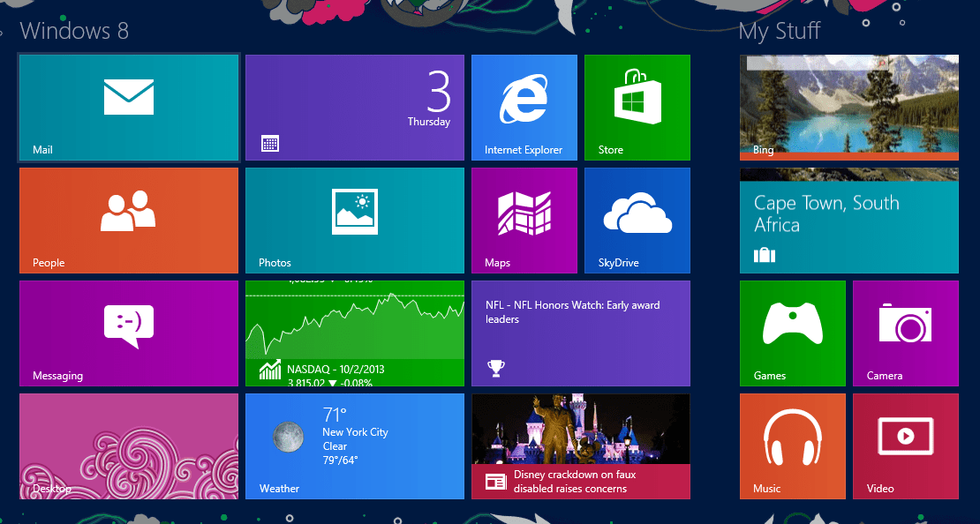The height and width of the screenshot is (524, 980).
Task: Click the 'Clear' weather condition text
Action: coord(335,446)
